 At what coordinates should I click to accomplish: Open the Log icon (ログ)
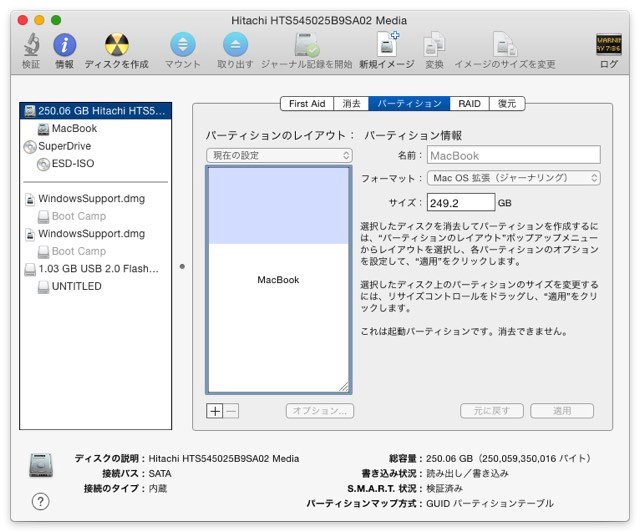[609, 44]
